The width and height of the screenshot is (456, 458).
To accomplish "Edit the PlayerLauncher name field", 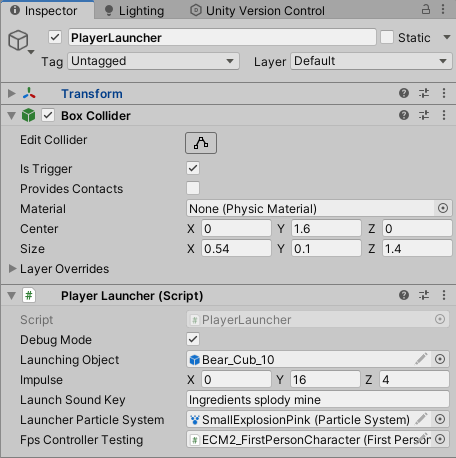I will (x=222, y=37).
